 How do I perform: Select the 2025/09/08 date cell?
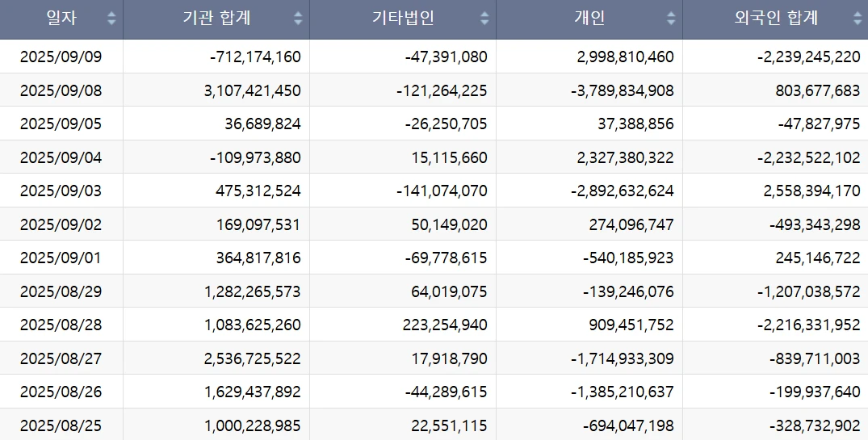(61, 90)
